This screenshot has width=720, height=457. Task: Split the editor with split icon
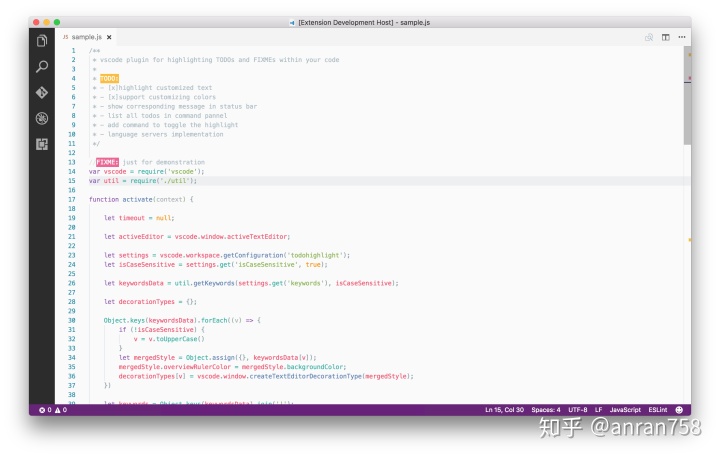[x=665, y=37]
